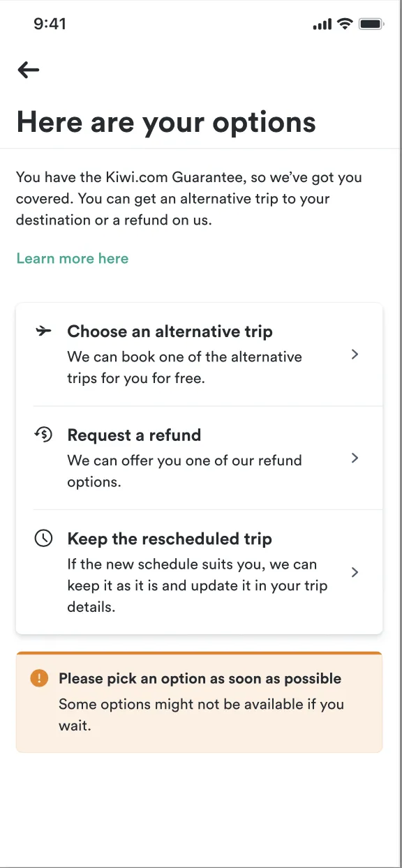402x868 pixels.
Task: Tap 'We can offer you one of our refund options' text
Action: (x=184, y=471)
